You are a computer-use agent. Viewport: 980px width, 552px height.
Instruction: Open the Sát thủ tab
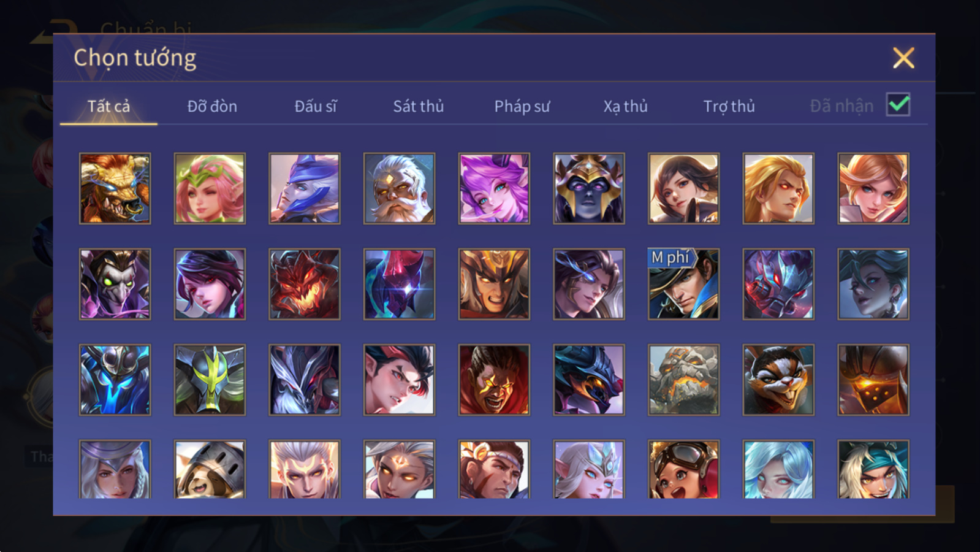(x=419, y=106)
